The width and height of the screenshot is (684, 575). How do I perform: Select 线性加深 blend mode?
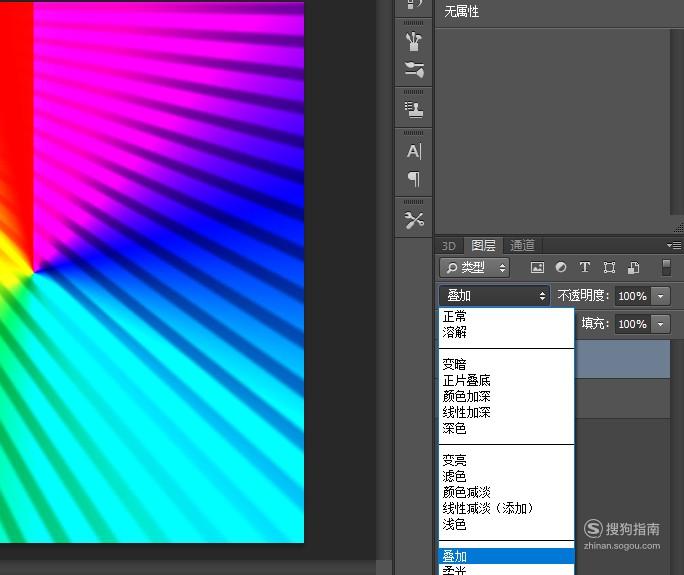(x=506, y=412)
